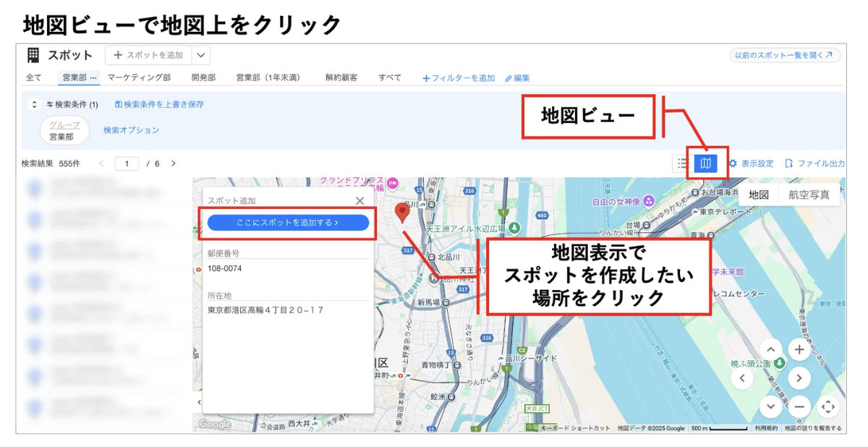The width and height of the screenshot is (868, 447).
Task: Pan the map right
Action: [799, 378]
